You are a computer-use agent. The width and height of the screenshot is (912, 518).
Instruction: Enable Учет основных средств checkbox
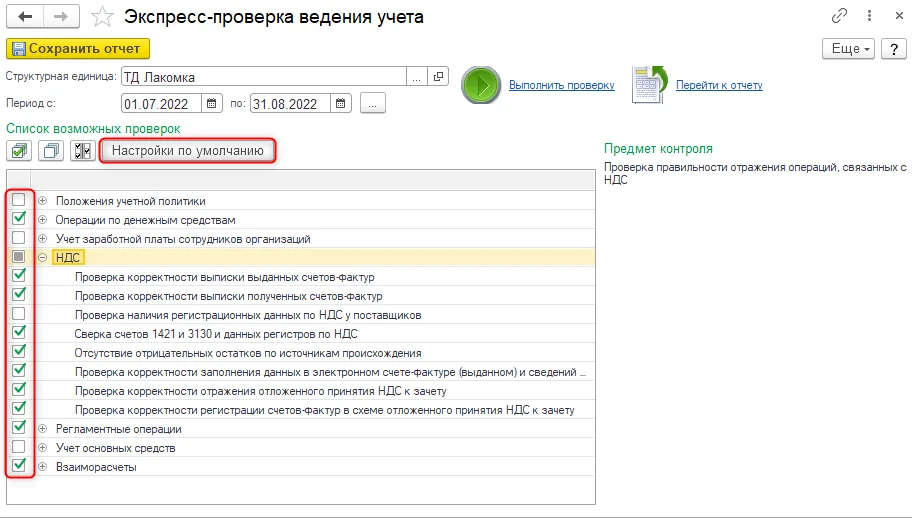[x=19, y=446]
